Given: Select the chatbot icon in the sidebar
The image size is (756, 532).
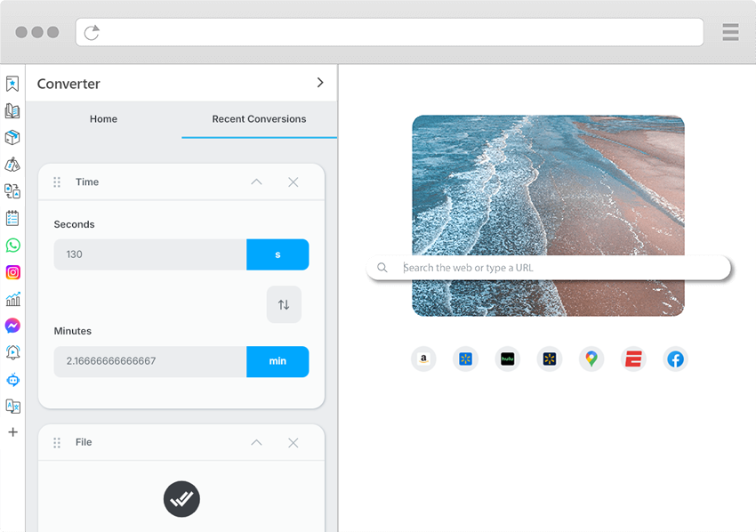Looking at the screenshot, I should [x=13, y=379].
